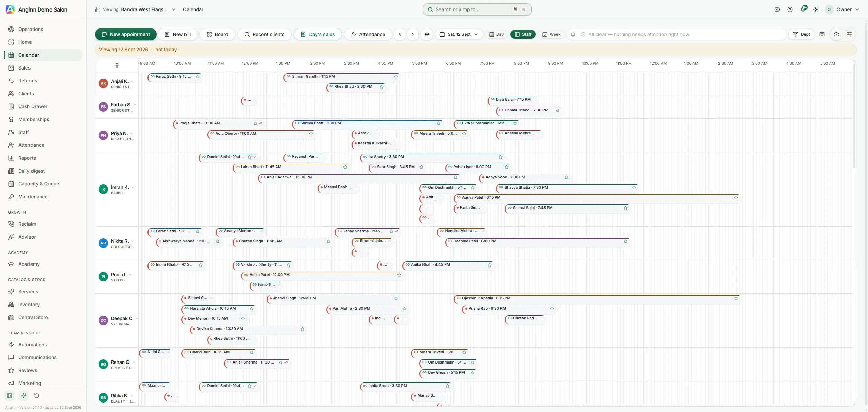Click the refresh icon at sidebar bottom
Screen dimensions: 868x412
[x=37, y=396]
